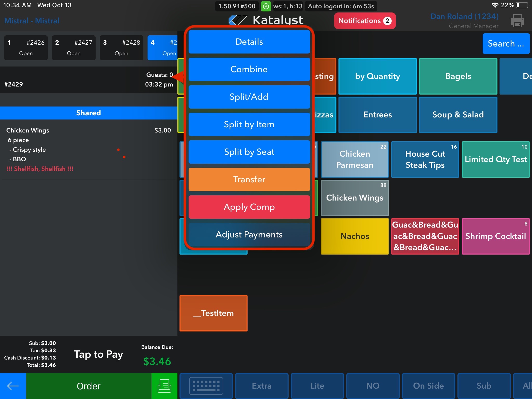The height and width of the screenshot is (399, 532).
Task: Open the on-screen keyboard icon
Action: pos(206,386)
